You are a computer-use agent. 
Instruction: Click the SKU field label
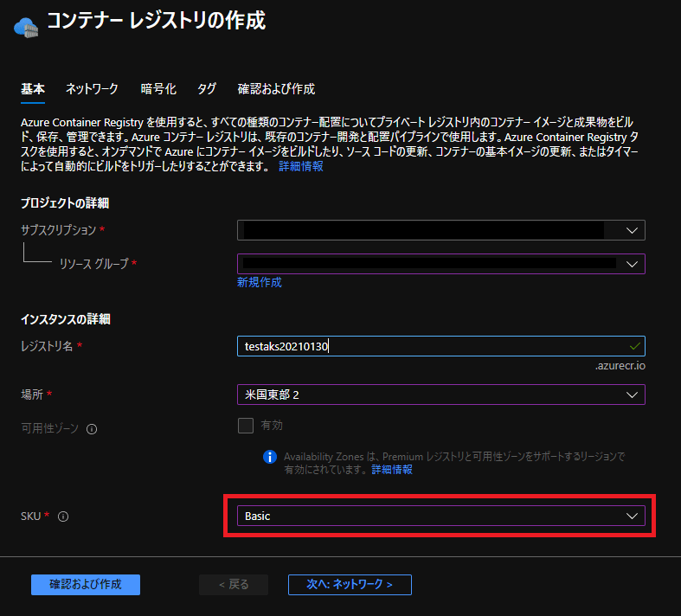click(x=31, y=517)
